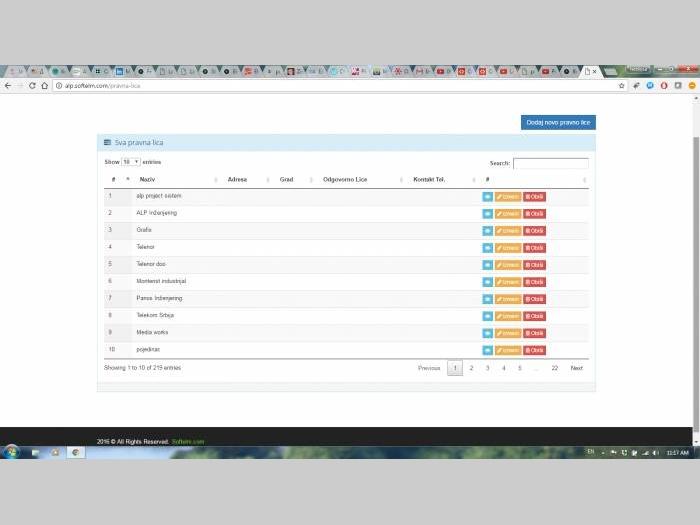This screenshot has width=700, height=525.
Task: Open the Softelm.com footer link
Action: click(188, 441)
